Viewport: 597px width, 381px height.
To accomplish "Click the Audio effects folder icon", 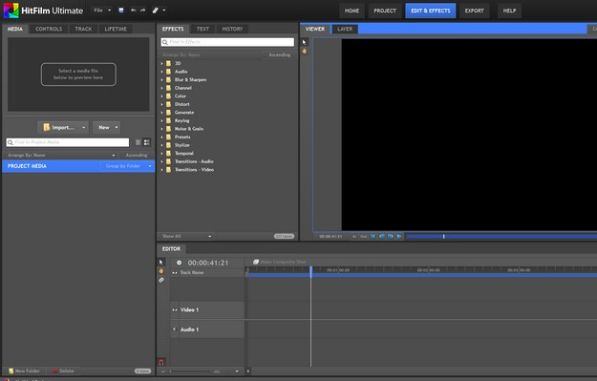I will 168,72.
